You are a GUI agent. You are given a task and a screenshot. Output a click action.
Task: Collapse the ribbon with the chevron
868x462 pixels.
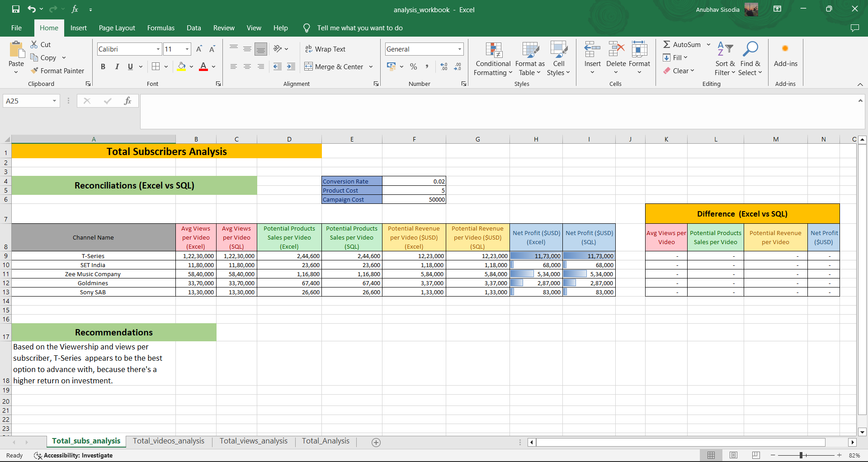coord(860,85)
